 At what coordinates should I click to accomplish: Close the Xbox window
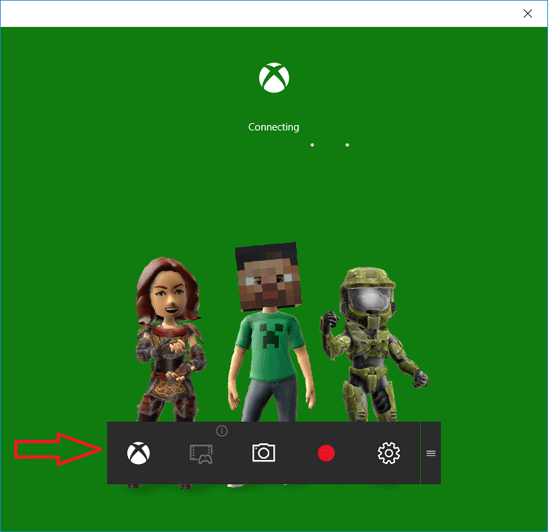pyautogui.click(x=528, y=14)
